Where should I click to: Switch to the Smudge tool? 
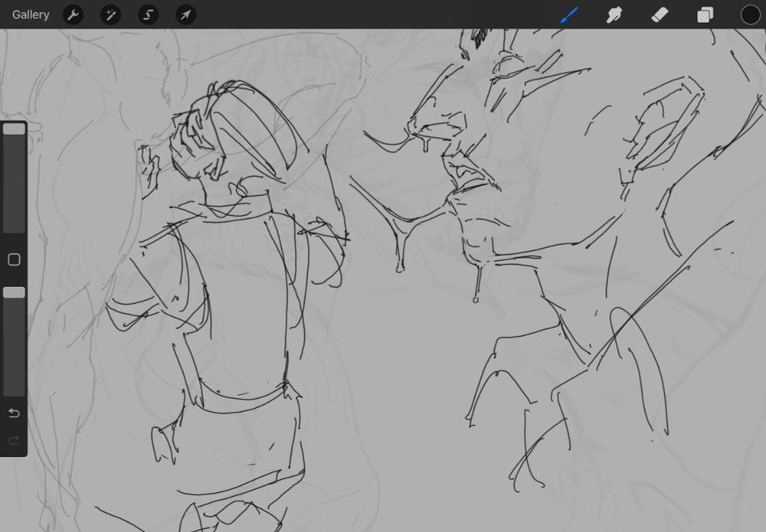click(614, 15)
